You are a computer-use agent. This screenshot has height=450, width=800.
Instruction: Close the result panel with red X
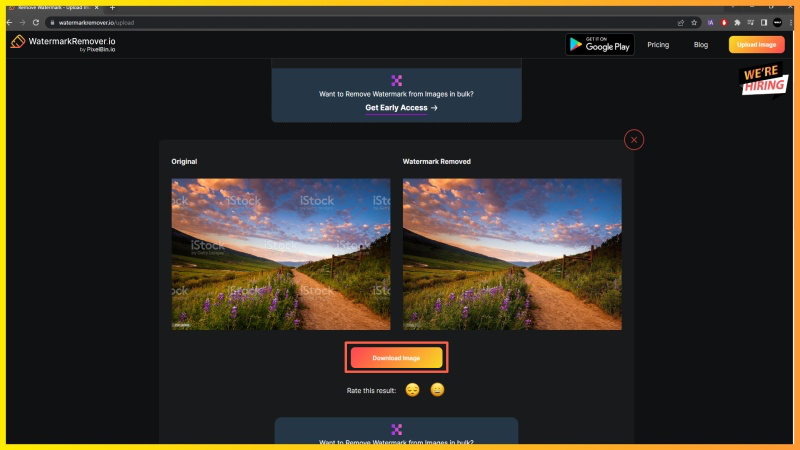click(x=634, y=140)
